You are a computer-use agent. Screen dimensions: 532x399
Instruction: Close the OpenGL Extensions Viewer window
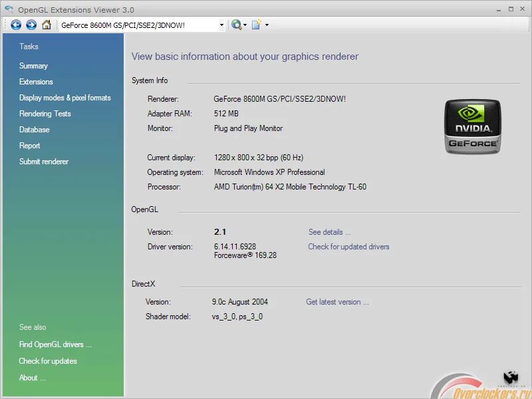point(522,9)
